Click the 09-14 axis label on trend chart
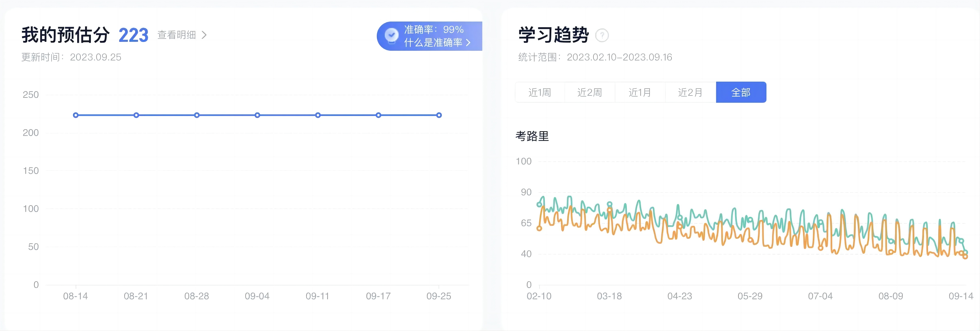980x331 pixels. 961,296
